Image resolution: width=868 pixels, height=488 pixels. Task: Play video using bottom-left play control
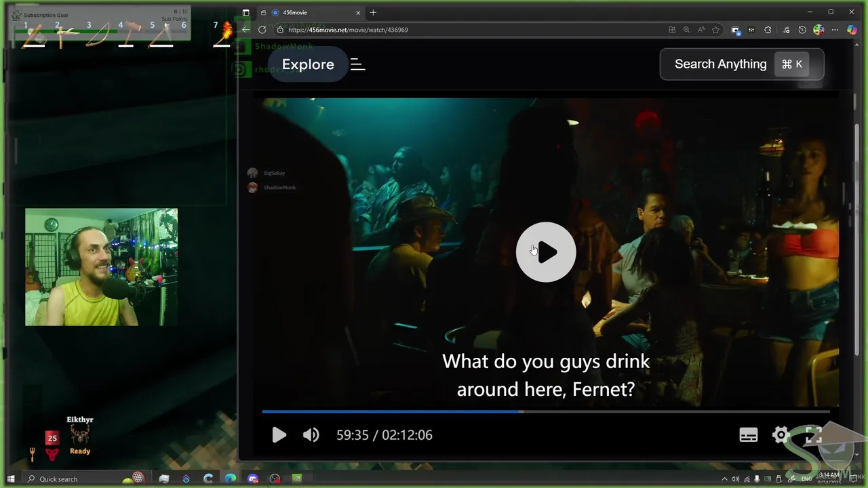(x=279, y=435)
